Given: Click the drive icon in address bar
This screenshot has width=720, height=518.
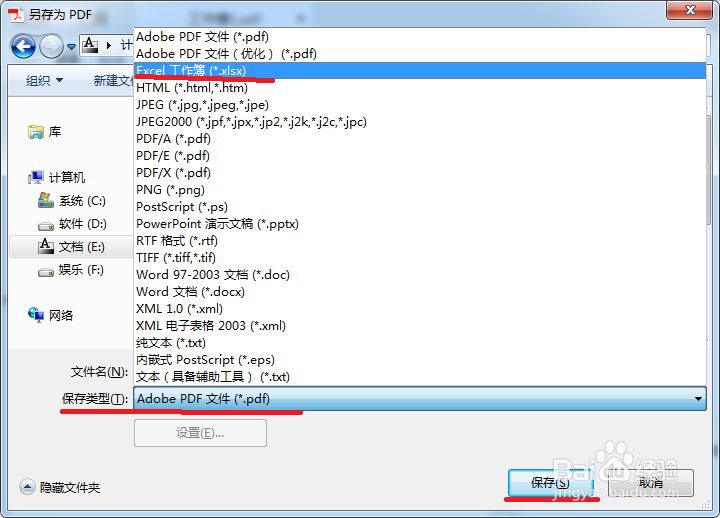Looking at the screenshot, I should click(90, 45).
